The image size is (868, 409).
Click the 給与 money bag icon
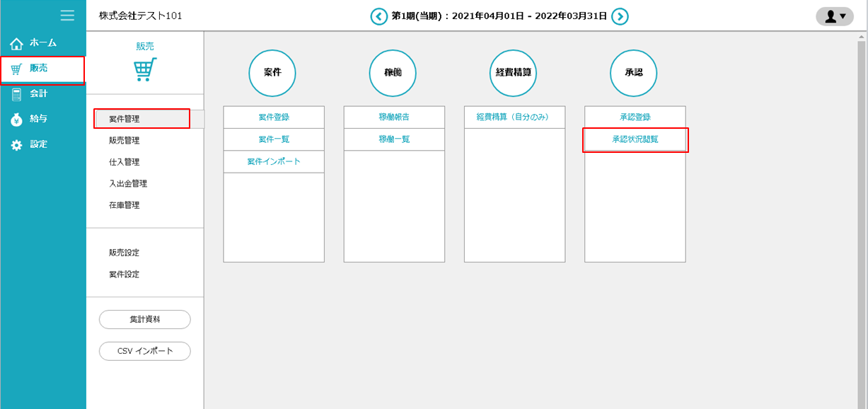click(17, 120)
